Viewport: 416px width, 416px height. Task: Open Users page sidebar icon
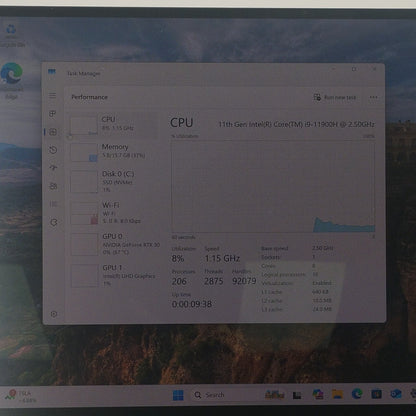(53, 186)
